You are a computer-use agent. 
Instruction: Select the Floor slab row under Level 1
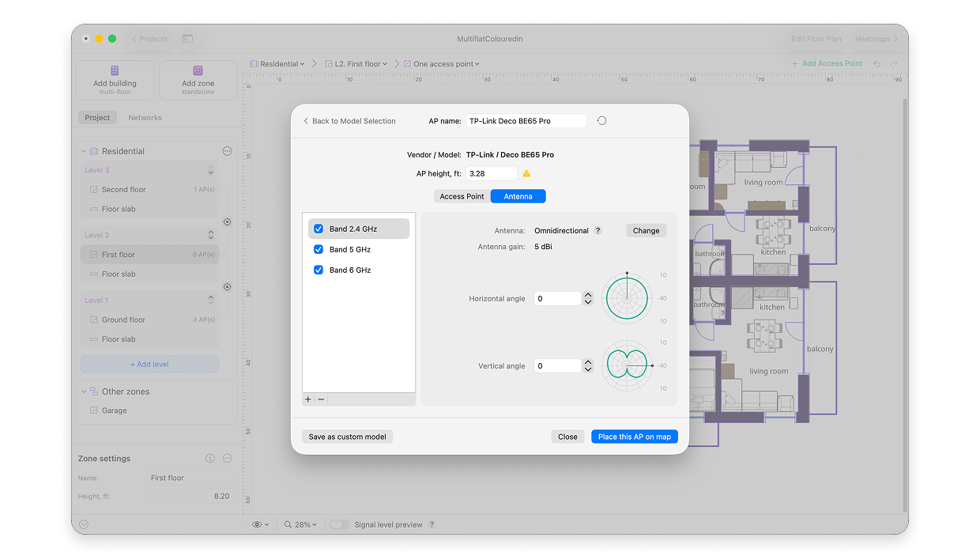[150, 339]
